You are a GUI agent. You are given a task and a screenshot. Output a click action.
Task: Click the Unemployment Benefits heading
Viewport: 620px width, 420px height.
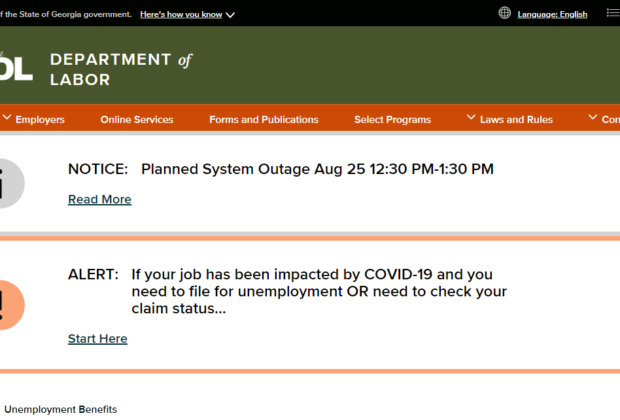[60, 409]
